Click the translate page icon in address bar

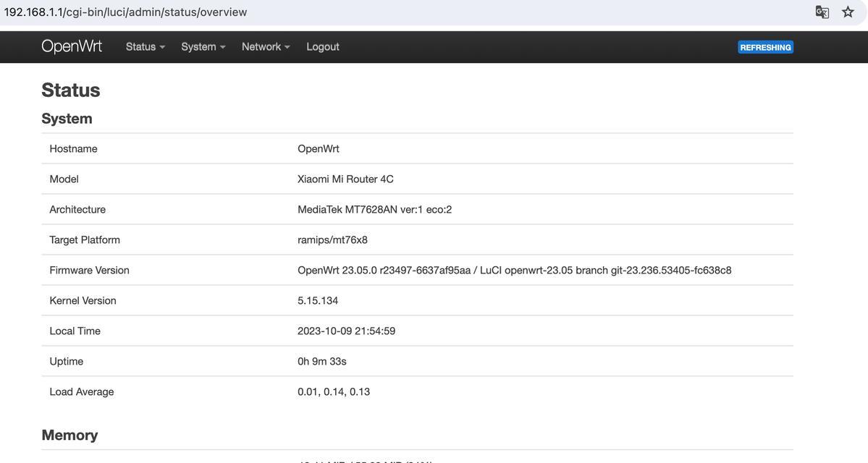[x=822, y=12]
